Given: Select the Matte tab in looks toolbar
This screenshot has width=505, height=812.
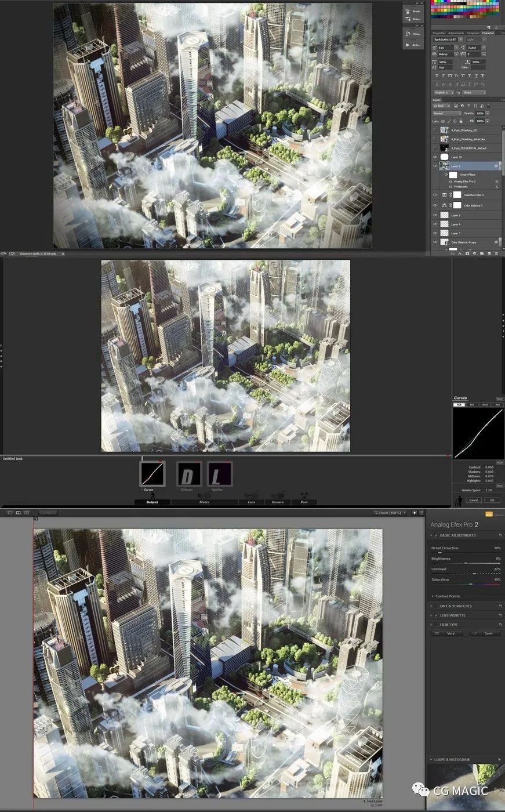Looking at the screenshot, I should (204, 502).
